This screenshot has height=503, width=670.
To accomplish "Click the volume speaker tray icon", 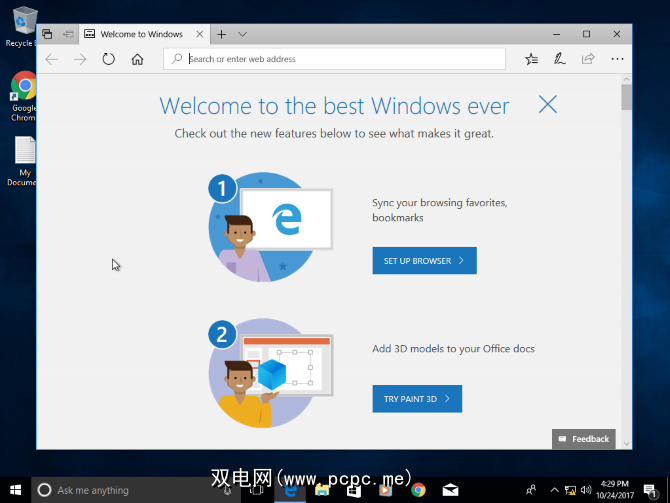I will 586,490.
